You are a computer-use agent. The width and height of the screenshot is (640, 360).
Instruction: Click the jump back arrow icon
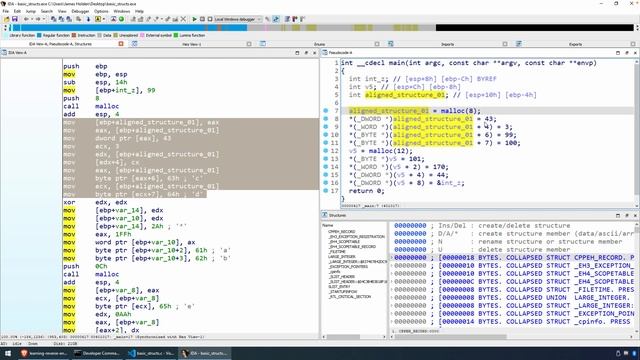(26, 19)
